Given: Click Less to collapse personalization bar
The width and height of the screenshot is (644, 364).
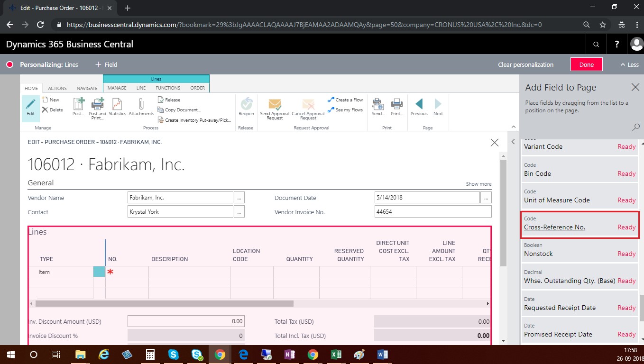Looking at the screenshot, I should 630,64.
